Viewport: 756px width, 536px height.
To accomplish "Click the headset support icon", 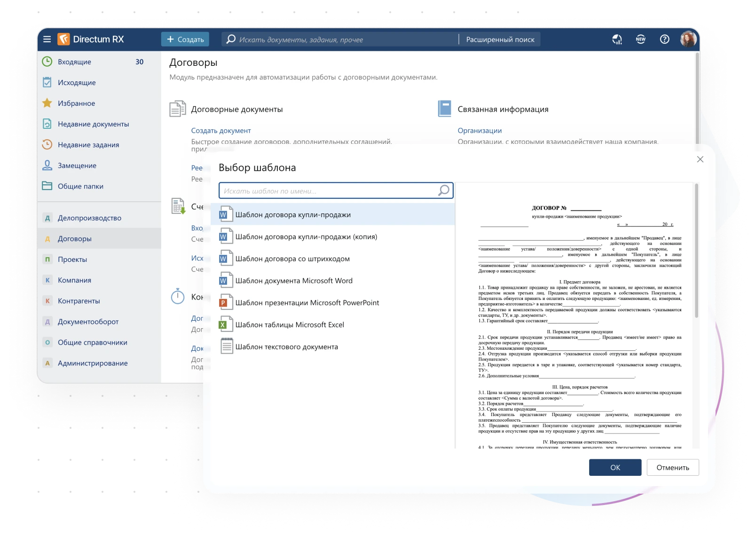I will [x=617, y=39].
